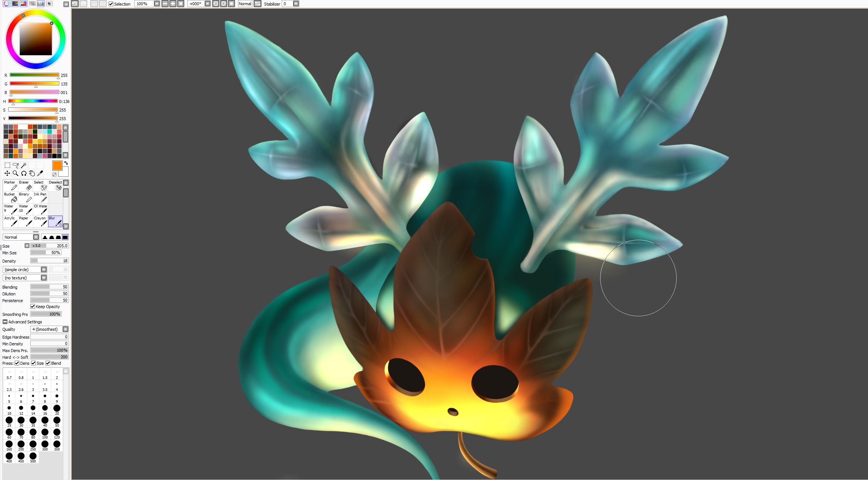
Task: Open the Quality smoothest dropdown
Action: (x=50, y=329)
